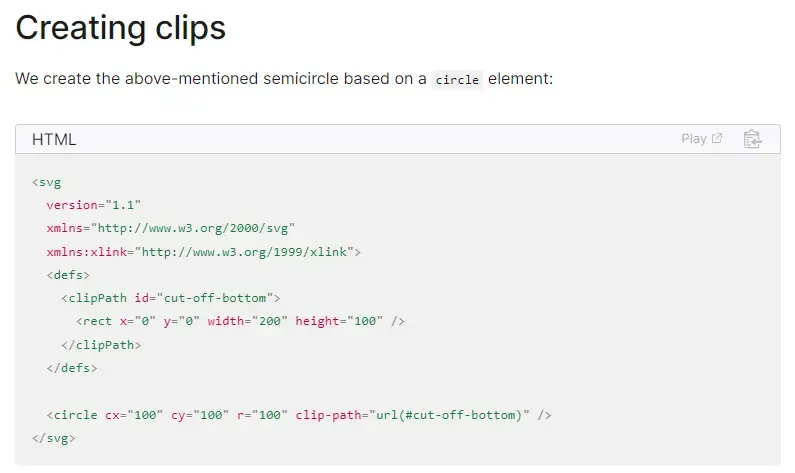Copy the HTML code to clipboard
Screen dimensions: 795x473
752,139
